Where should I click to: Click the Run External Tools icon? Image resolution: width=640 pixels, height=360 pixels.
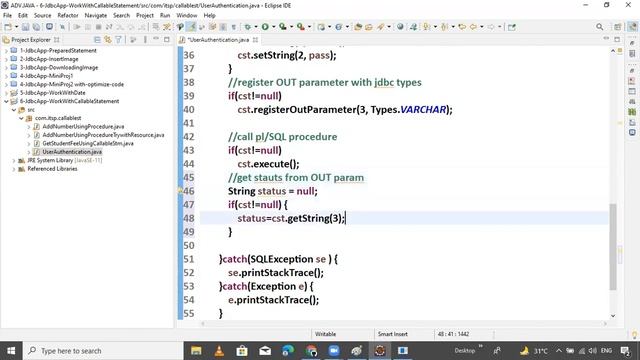tap(300, 27)
